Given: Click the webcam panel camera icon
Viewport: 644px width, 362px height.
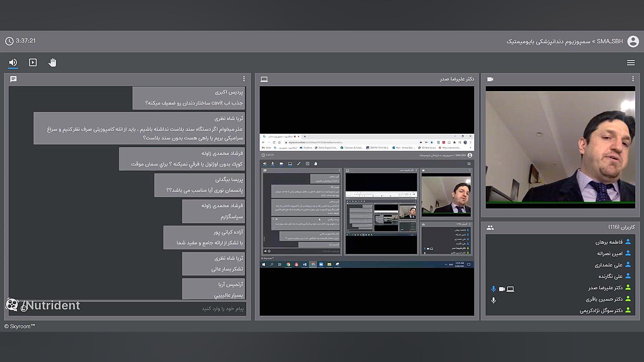Looking at the screenshot, I should click(x=490, y=79).
